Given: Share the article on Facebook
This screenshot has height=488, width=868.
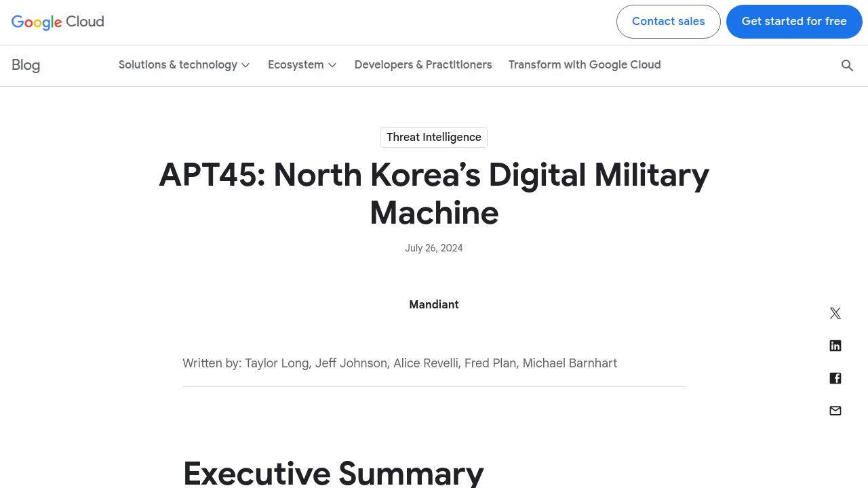Looking at the screenshot, I should tap(835, 378).
